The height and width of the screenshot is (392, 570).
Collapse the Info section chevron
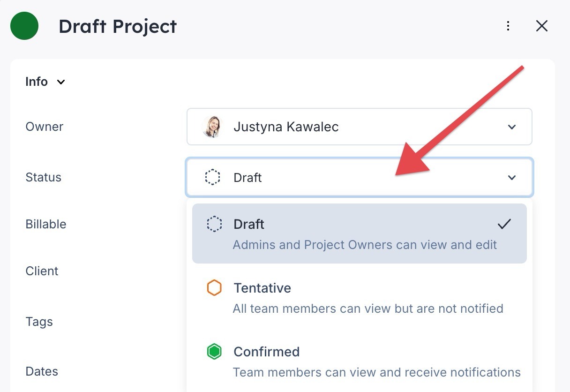tap(61, 82)
